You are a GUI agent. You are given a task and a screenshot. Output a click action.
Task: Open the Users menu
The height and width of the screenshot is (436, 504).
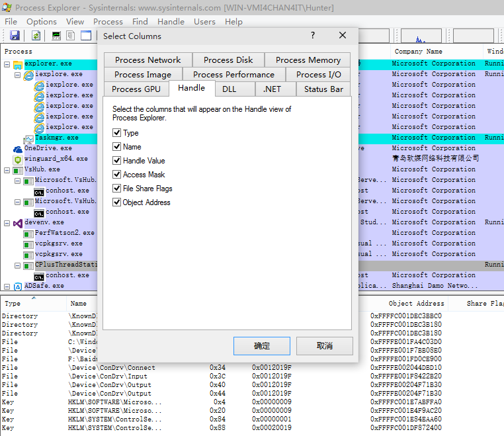click(204, 22)
